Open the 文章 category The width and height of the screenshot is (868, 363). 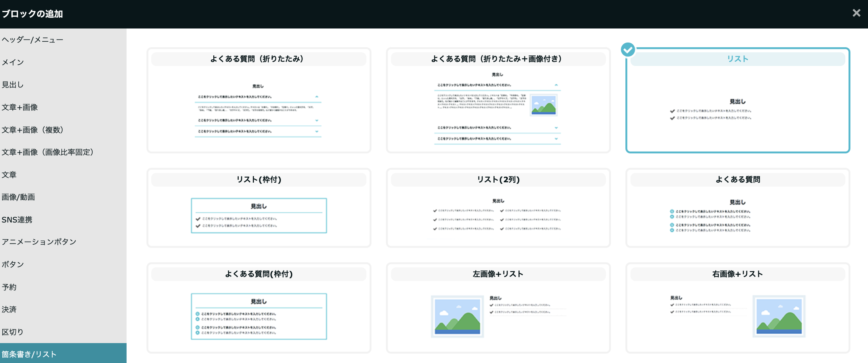click(x=63, y=175)
